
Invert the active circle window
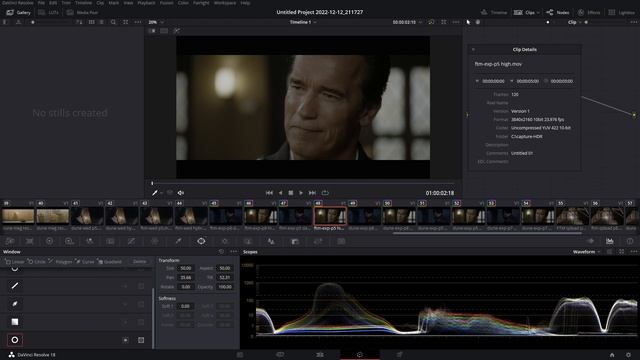[126, 340]
